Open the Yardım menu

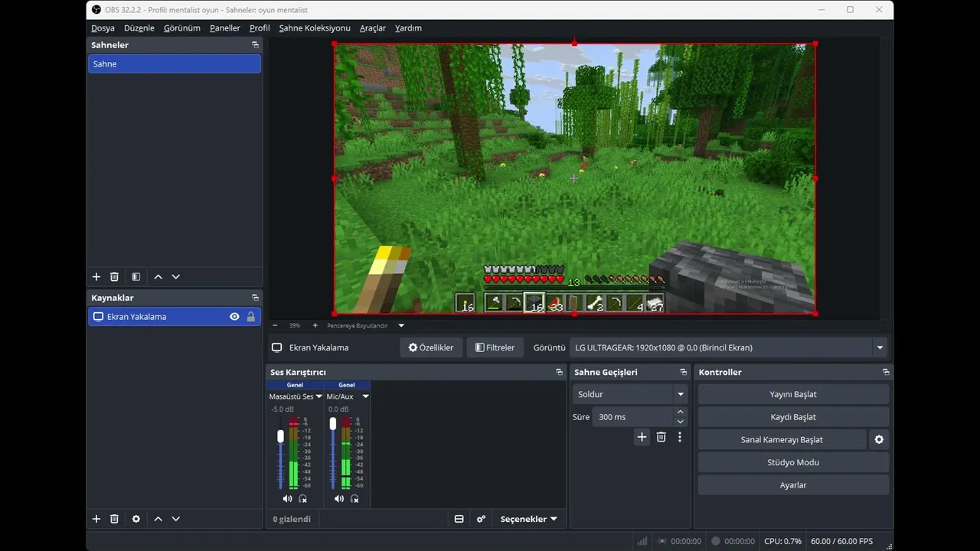coord(408,28)
